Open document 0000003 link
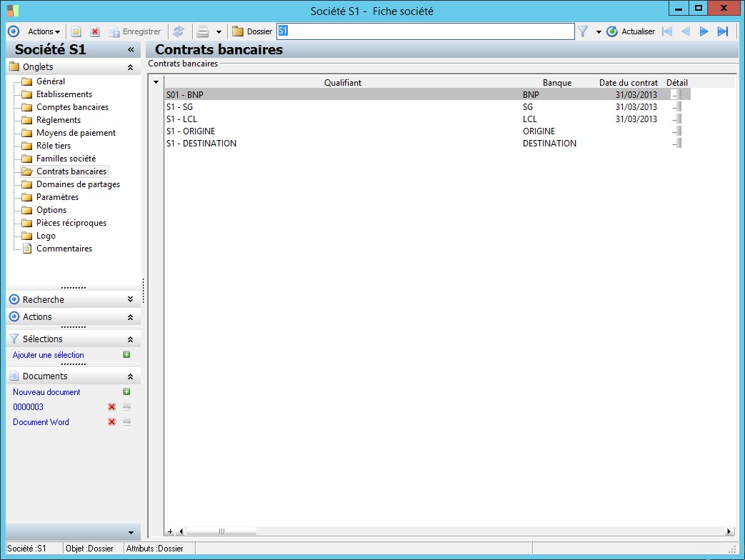The height and width of the screenshot is (560, 745). (28, 406)
